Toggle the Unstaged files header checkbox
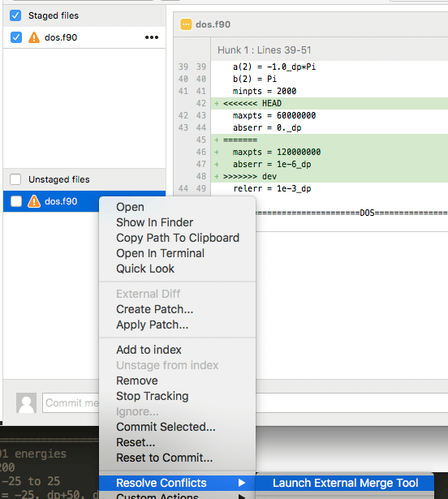This screenshot has height=499, width=448. (15, 179)
